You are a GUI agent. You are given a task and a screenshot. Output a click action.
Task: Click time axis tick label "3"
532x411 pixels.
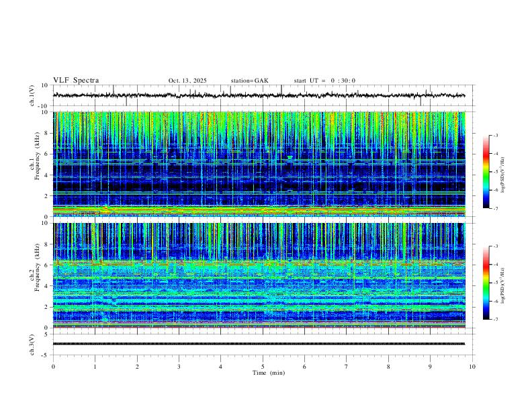(179, 367)
